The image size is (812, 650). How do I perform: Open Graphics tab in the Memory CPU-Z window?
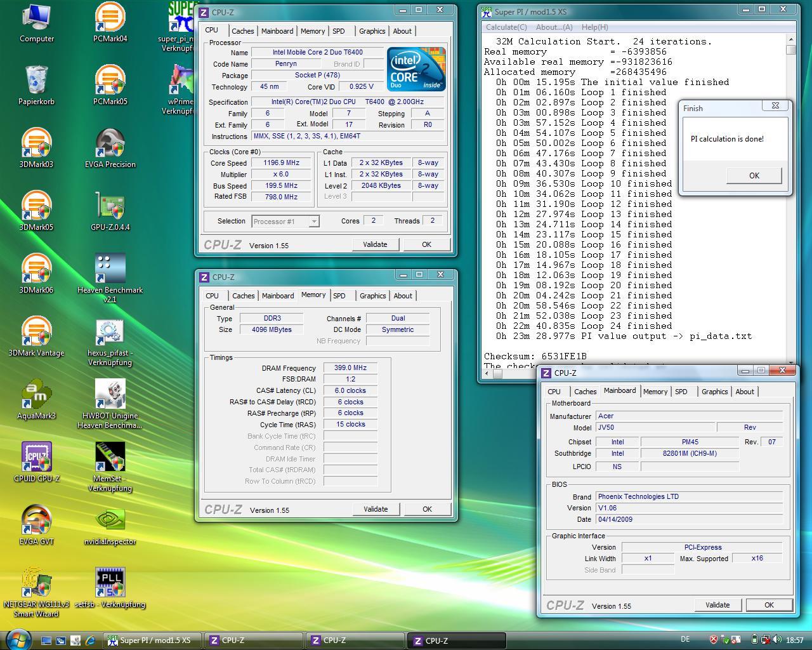point(372,296)
